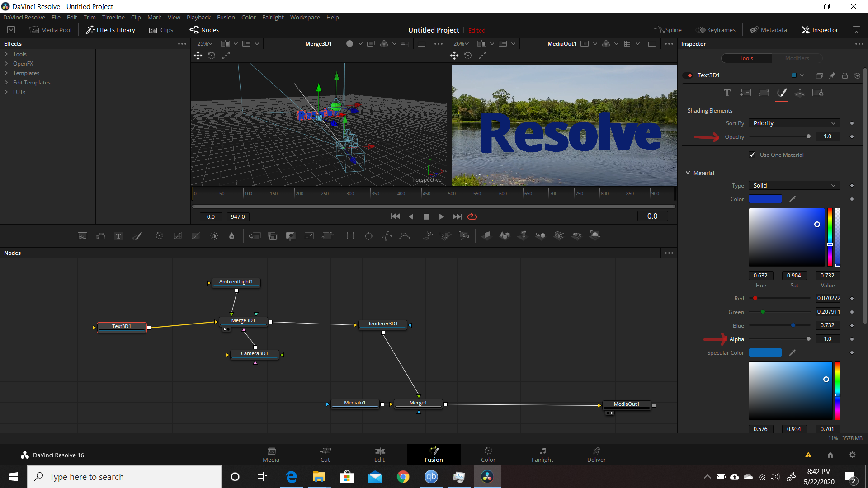Image resolution: width=868 pixels, height=488 pixels.
Task: Add the Matte Control tool from the toolbar
Action: click(x=291, y=236)
